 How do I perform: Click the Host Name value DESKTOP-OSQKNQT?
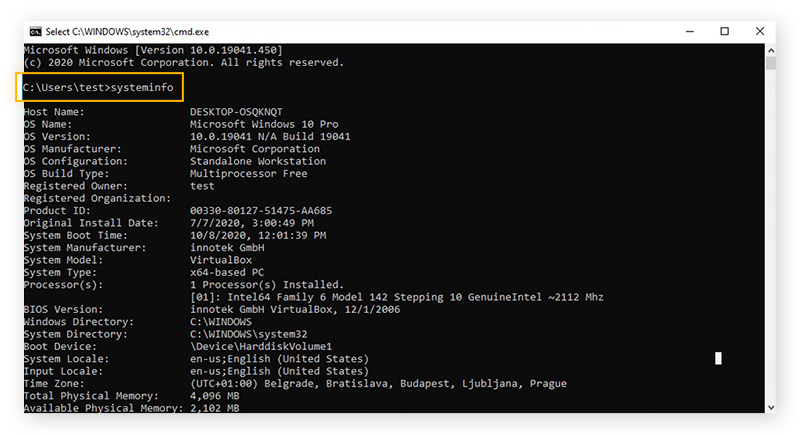point(238,112)
